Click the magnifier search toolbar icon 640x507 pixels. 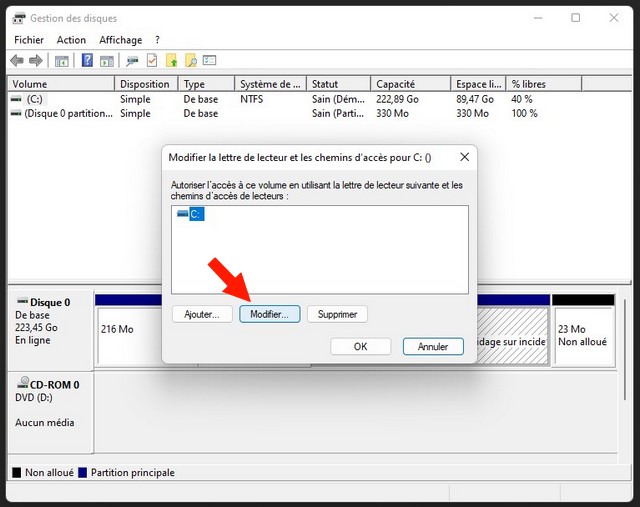(191, 60)
